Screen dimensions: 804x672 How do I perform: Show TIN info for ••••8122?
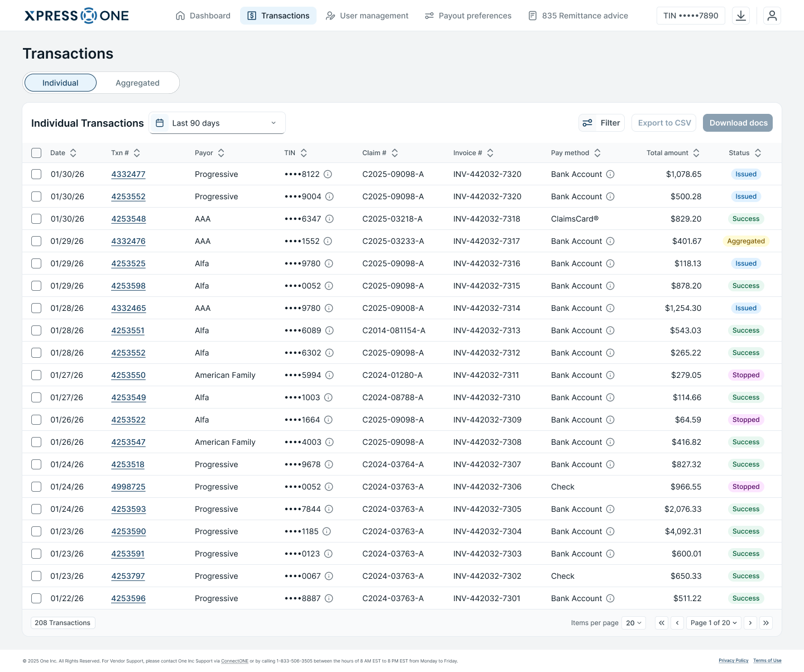coord(328,174)
